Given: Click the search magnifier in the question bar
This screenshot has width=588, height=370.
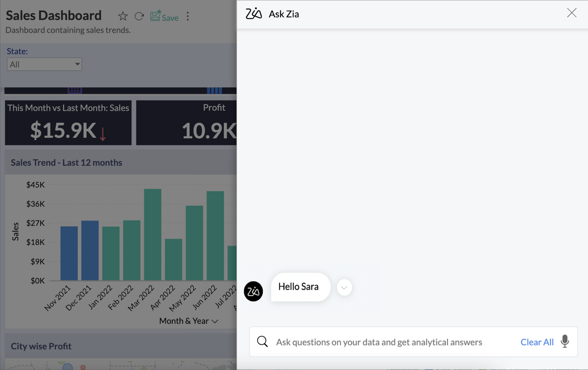Looking at the screenshot, I should click(262, 341).
